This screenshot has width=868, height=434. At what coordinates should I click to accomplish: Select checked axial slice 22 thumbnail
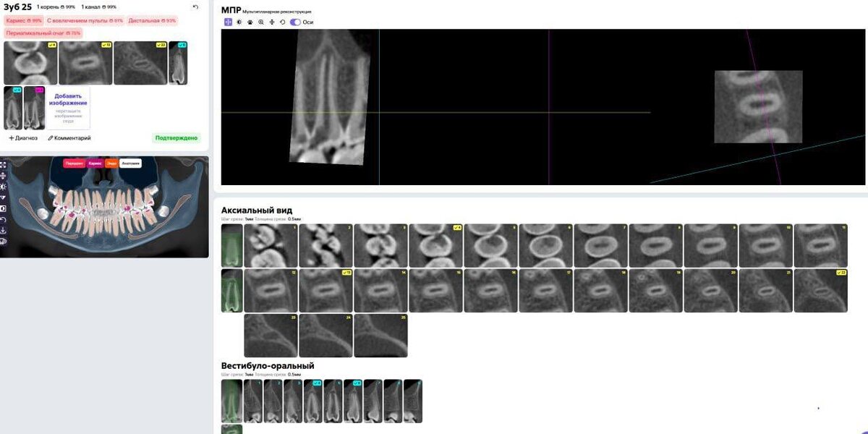[821, 291]
